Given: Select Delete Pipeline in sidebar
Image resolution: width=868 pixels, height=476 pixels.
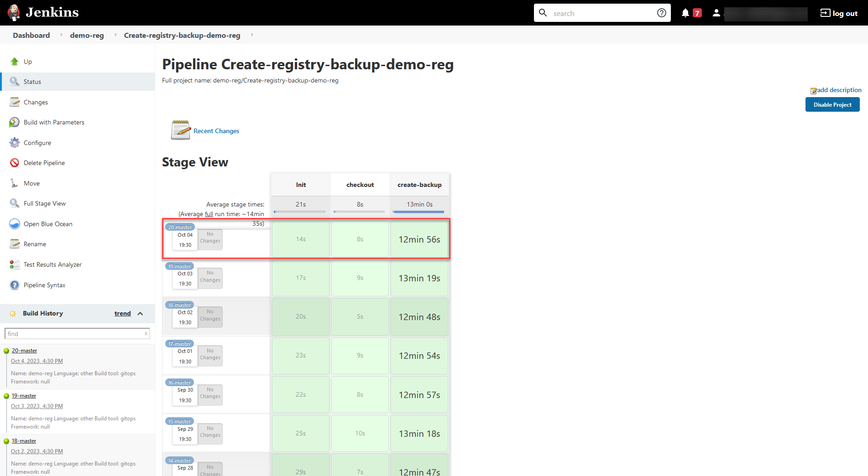Looking at the screenshot, I should [44, 163].
